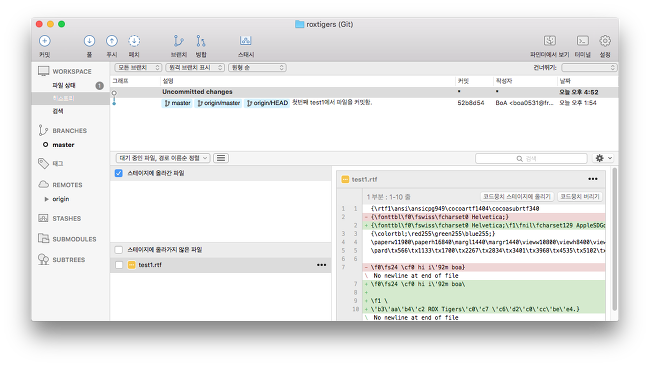Click the Pull toolbar icon

tap(89, 41)
